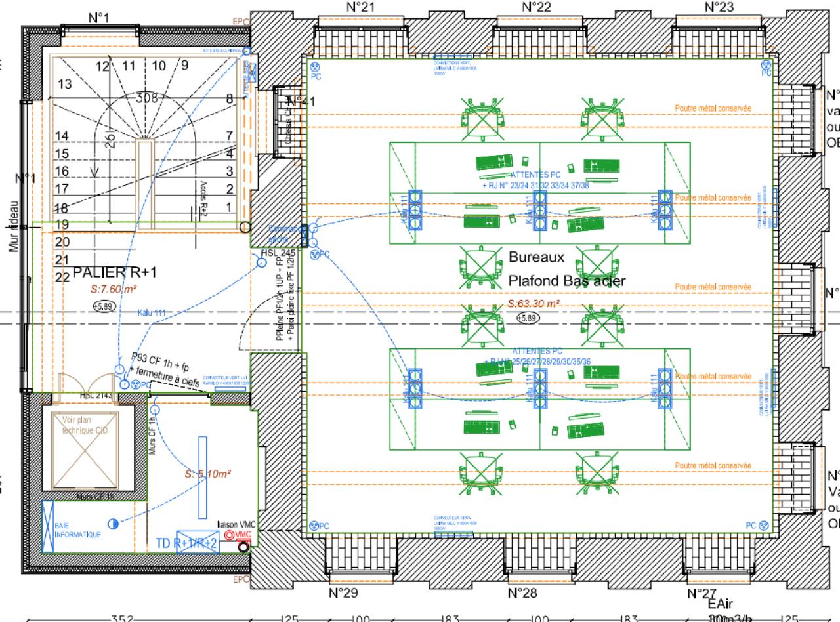Click the PC socket symbol in office top-left corner
This screenshot has width=840, height=622.
pyautogui.click(x=314, y=68)
